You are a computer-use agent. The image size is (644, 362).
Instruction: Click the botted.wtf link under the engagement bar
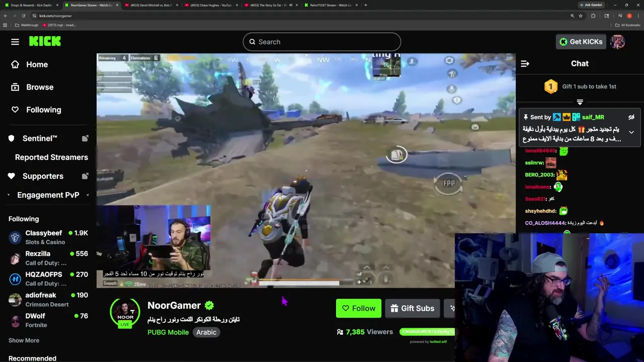[438, 342]
